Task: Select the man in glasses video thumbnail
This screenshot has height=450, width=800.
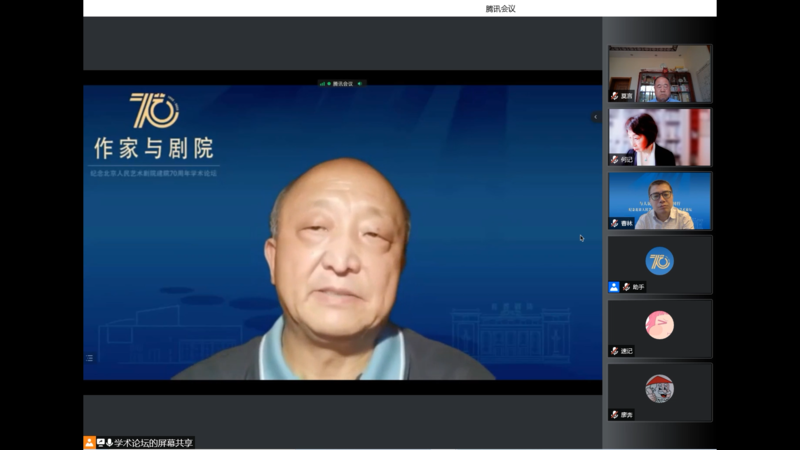Action: pos(660,200)
